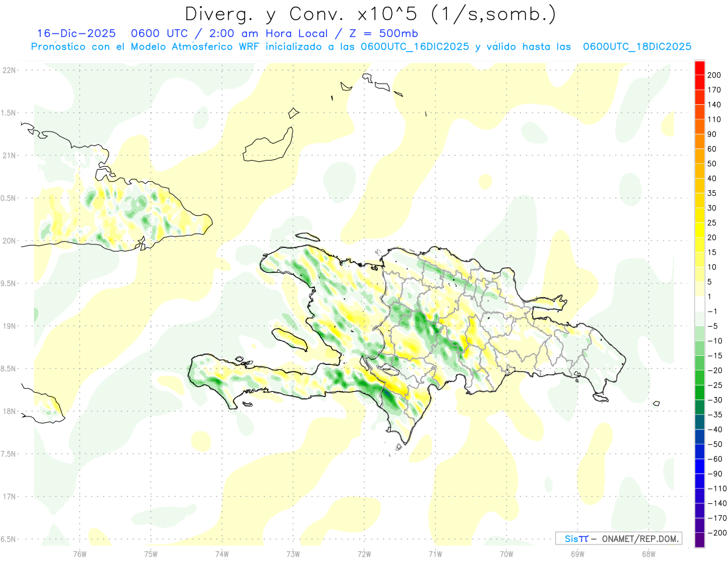This screenshot has height=562, width=728.
Task: Click the colorbar label '-140'
Action: 718,504
